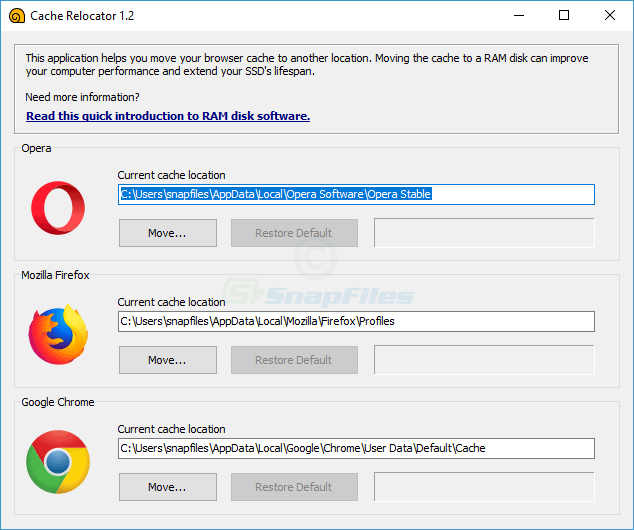Click the Chrome status box beside Restore Default

tap(484, 487)
